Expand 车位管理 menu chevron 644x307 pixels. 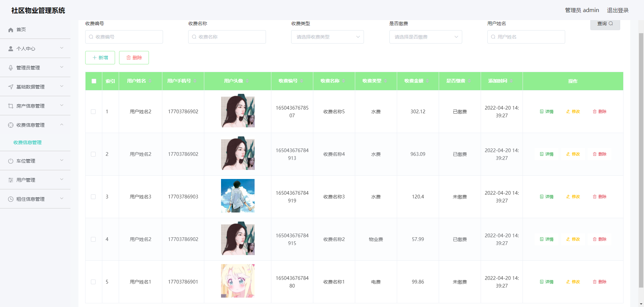click(62, 161)
